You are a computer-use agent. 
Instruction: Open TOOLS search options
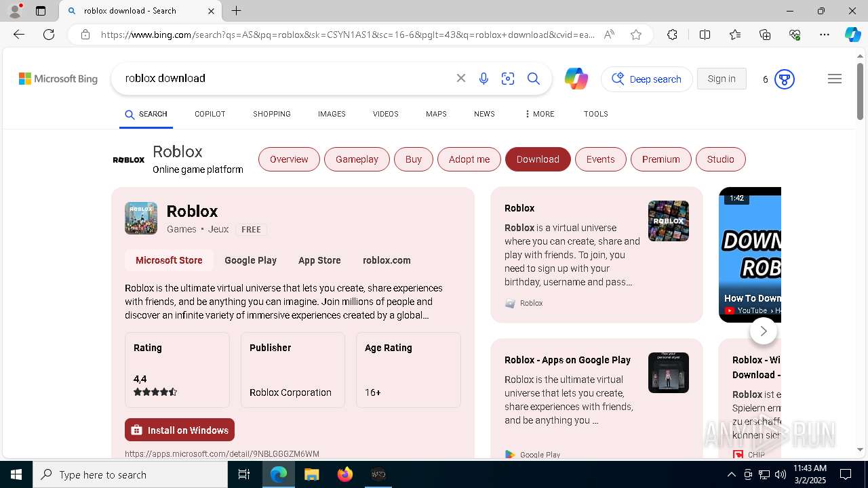(596, 114)
